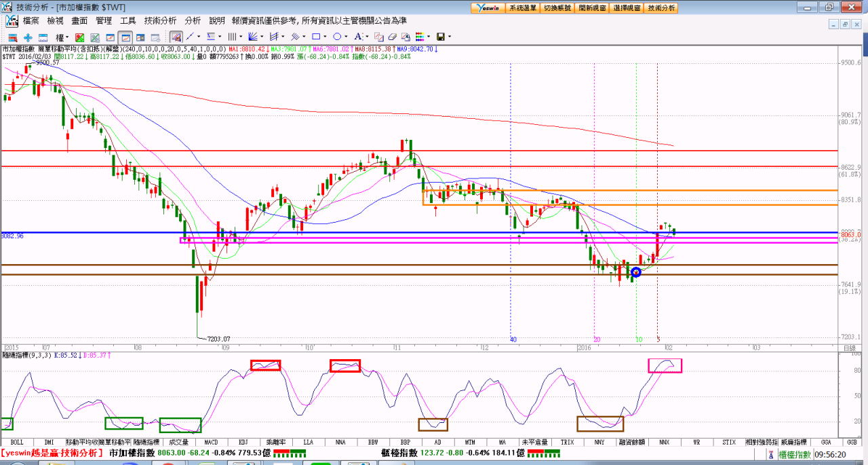Open the 權 dropdown in toolbar
Screen dimensions: 868x465
coord(62,37)
